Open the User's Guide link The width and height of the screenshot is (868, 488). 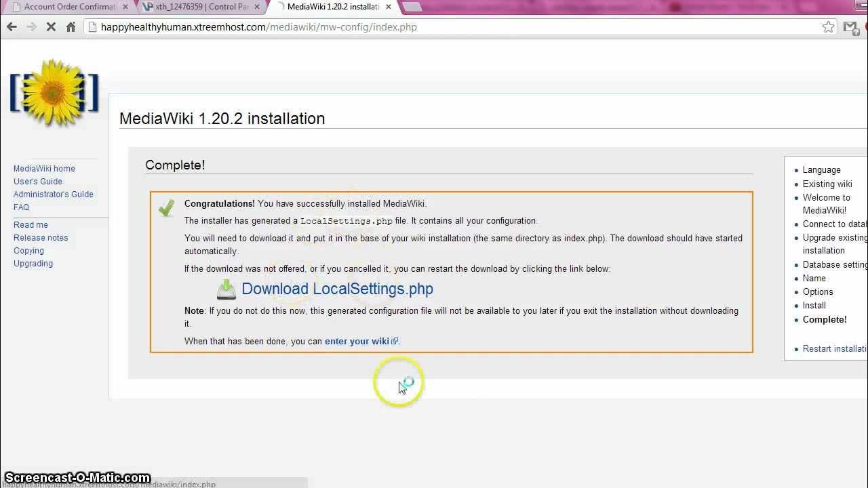38,182
